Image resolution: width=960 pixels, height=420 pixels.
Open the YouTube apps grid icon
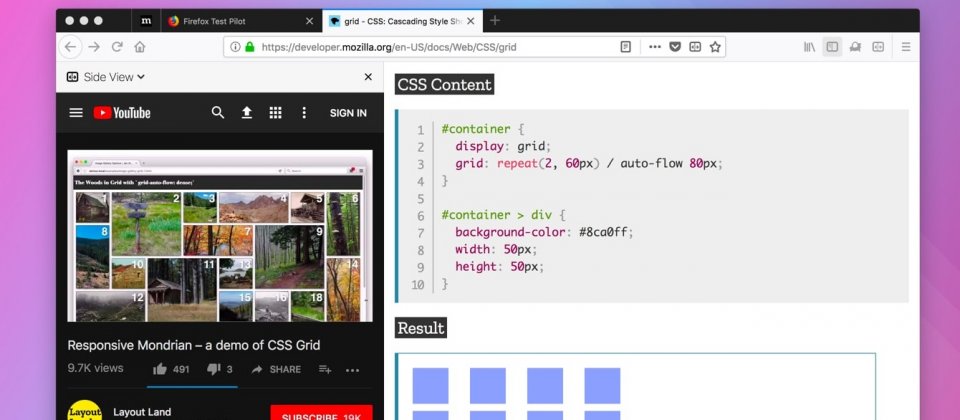(275, 113)
